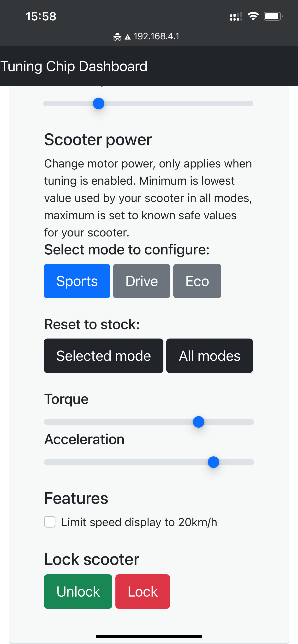Click the topmost slider handle
This screenshot has width=298, height=644.
98,103
